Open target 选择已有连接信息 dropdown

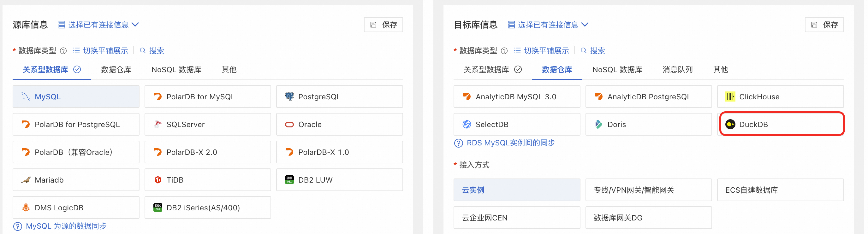[x=548, y=25]
